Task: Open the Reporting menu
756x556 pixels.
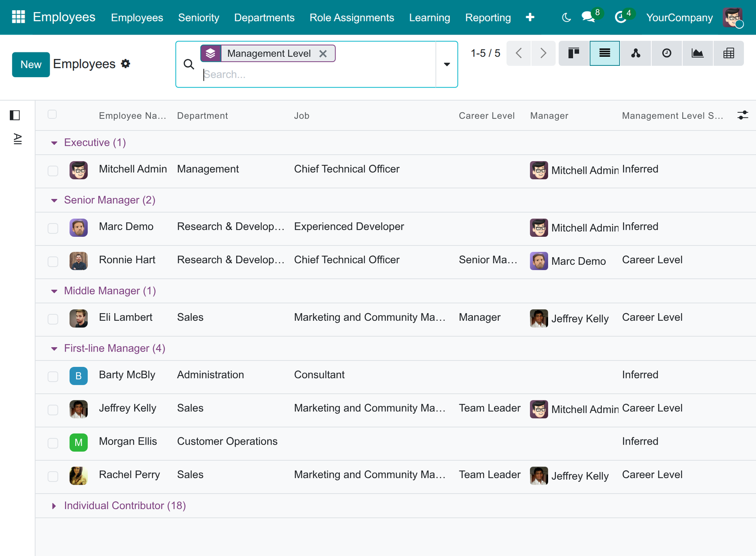Action: point(488,17)
